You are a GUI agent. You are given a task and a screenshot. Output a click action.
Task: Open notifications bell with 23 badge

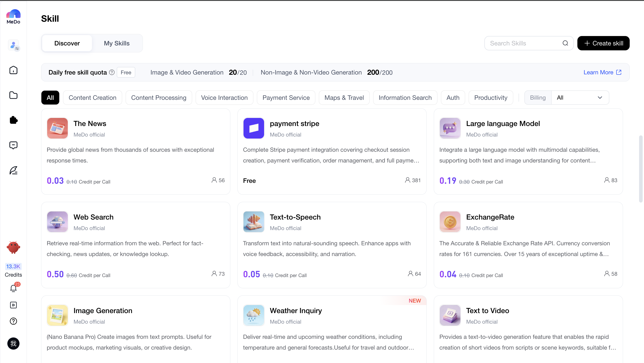(13, 288)
